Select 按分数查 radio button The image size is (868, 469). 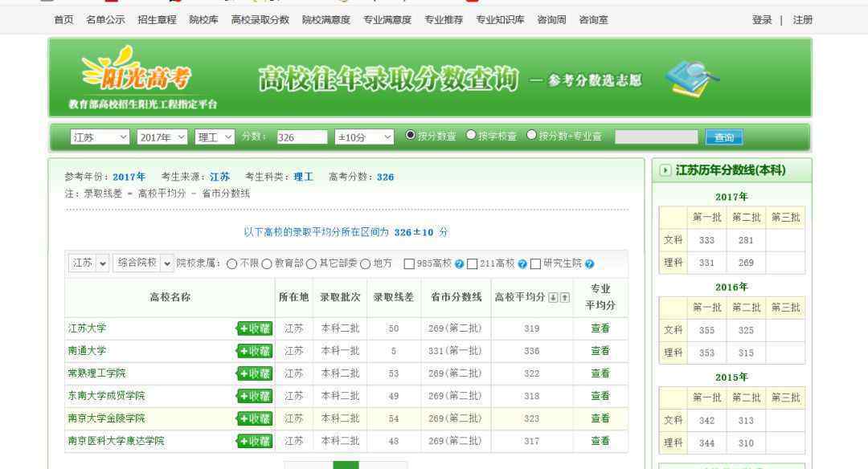point(410,135)
